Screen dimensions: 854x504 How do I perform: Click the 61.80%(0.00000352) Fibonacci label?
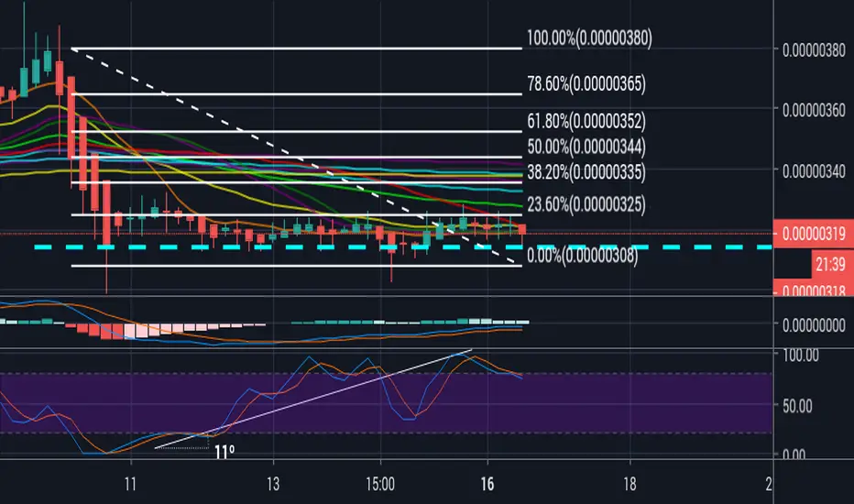(586, 121)
